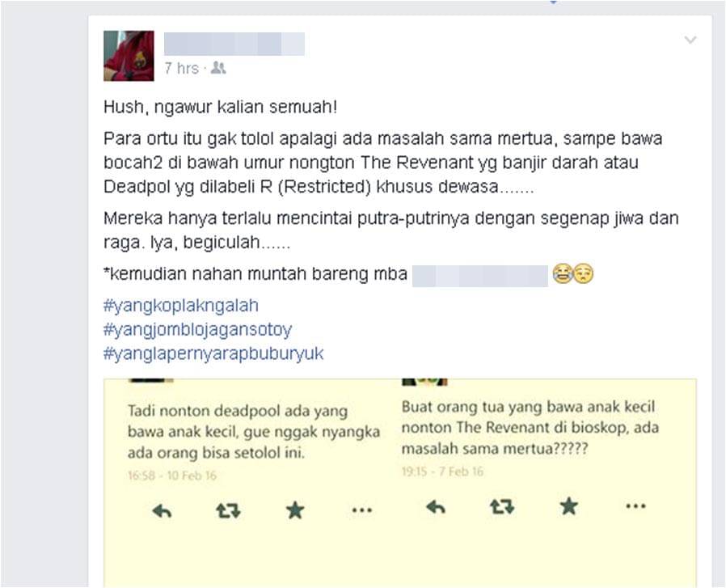Favorite star on The Revenant tweet

point(568,506)
